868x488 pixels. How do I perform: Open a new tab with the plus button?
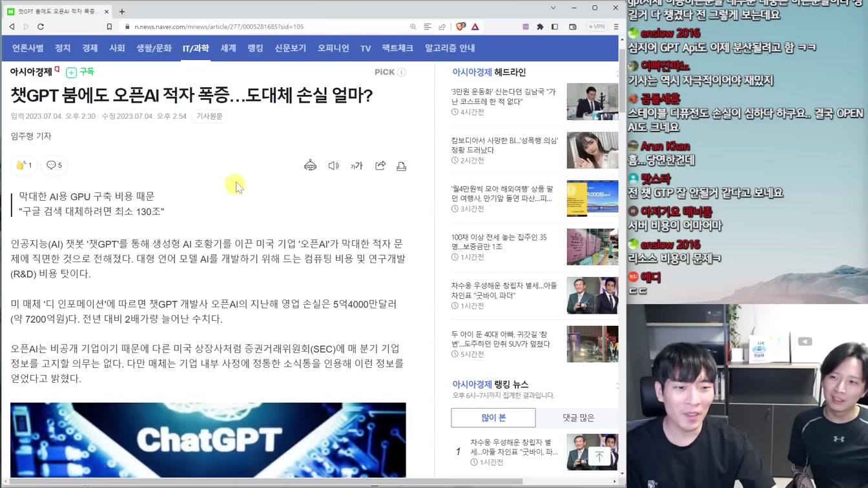121,12
